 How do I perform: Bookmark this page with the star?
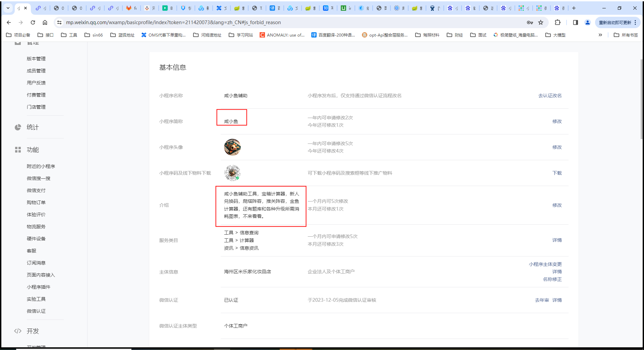tap(541, 22)
